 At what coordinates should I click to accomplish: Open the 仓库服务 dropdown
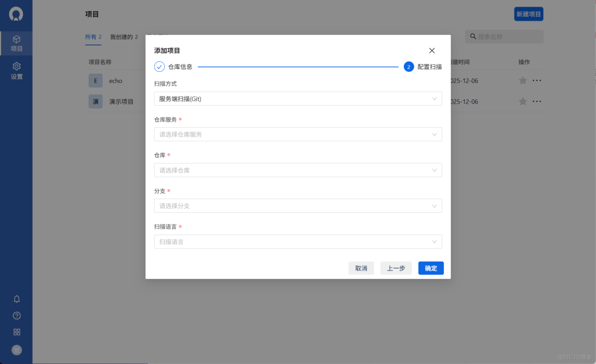(298, 134)
